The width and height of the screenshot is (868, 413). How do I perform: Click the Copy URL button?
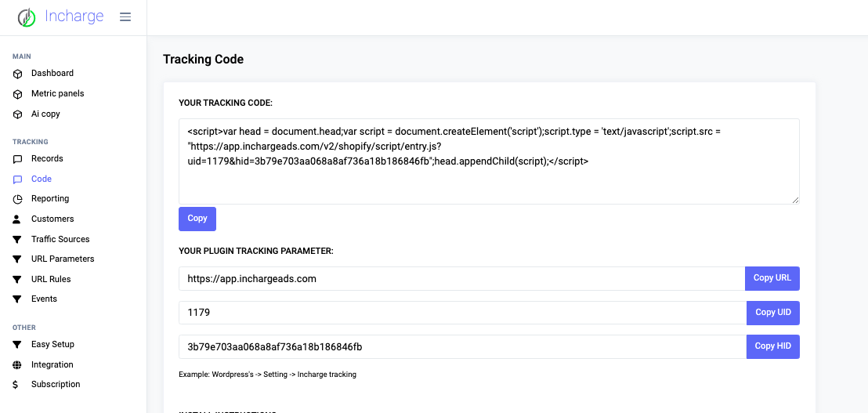click(772, 278)
